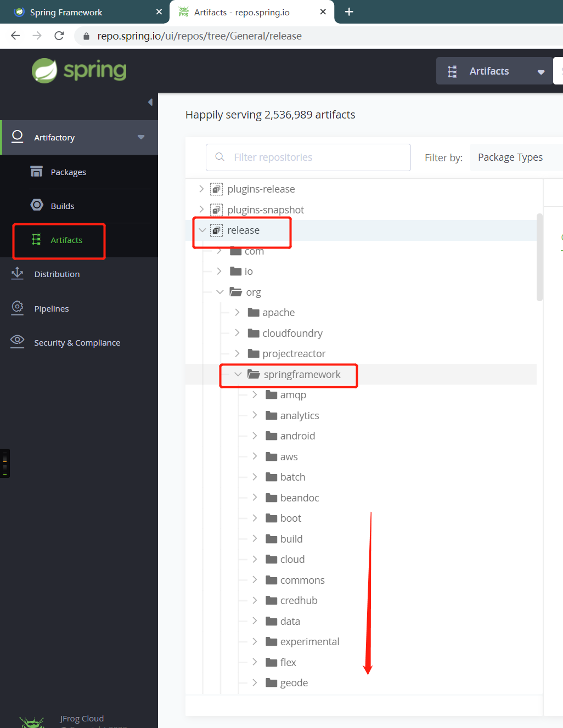Select the apache folder

(278, 312)
